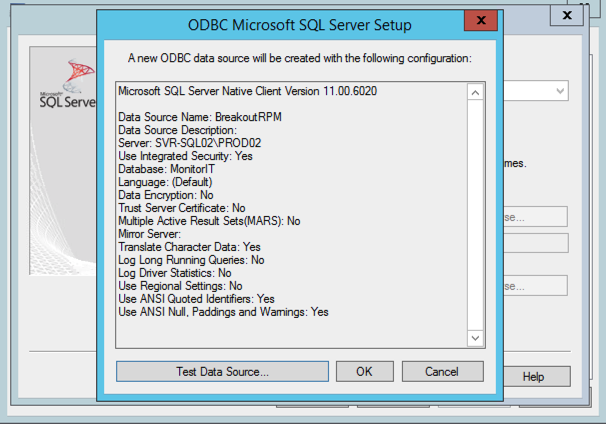Screen dimensions: 606x424
Task: Select the 'Language: (Default)' line
Action: click(x=165, y=182)
